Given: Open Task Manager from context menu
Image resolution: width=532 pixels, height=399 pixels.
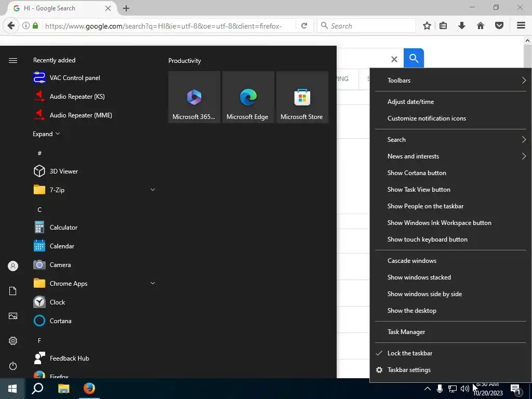Looking at the screenshot, I should (x=450, y=332).
